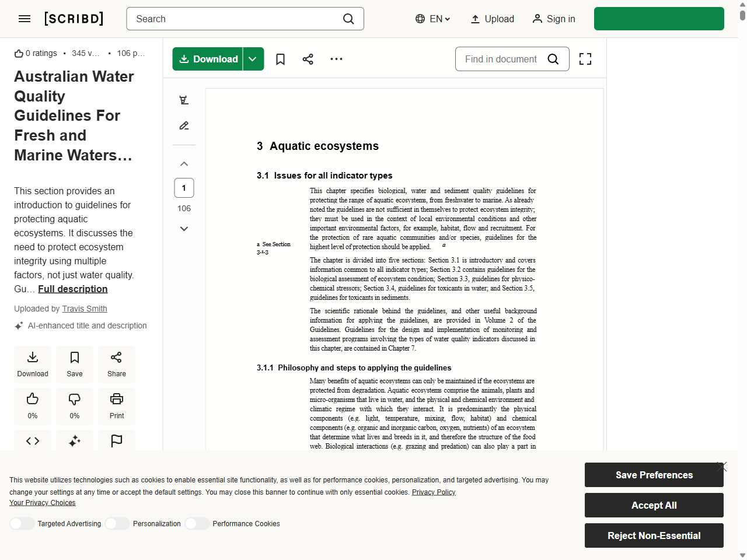Enable the Performance Cookies switch
This screenshot has height=560, width=747.
[197, 524]
